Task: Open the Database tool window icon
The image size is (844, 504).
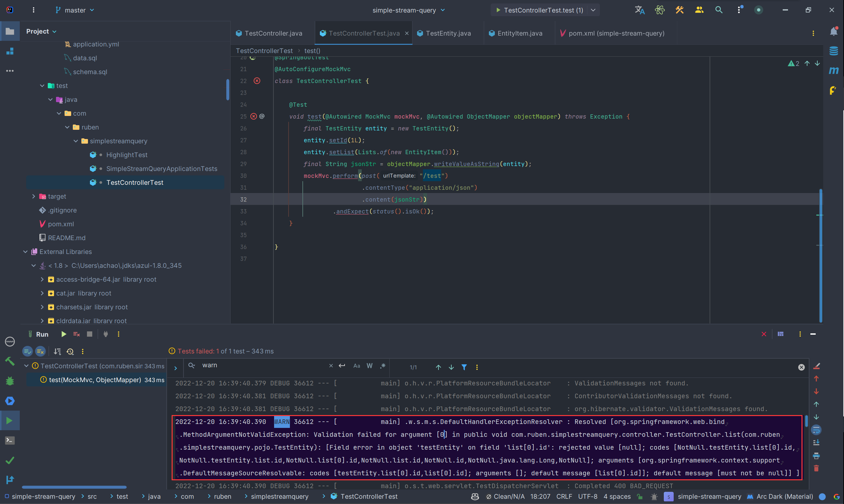Action: [x=833, y=51]
